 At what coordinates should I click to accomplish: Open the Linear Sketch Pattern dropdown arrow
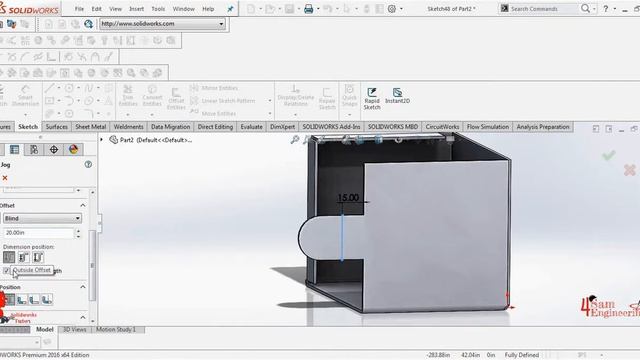coord(270,101)
